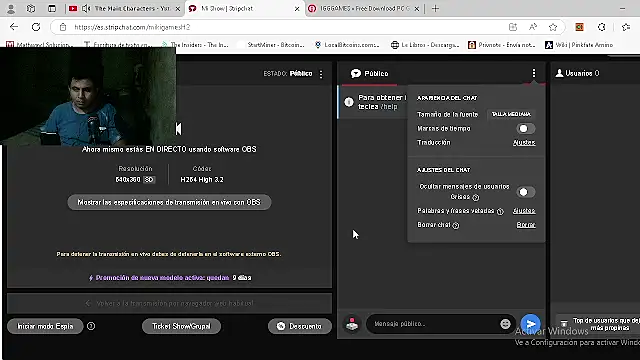
Task: Click Iniciar modo Espía button
Action: (x=45, y=326)
